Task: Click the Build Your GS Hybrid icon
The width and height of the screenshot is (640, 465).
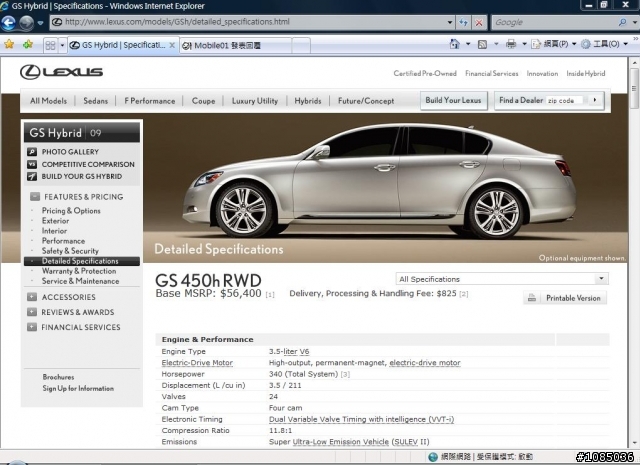Action: click(x=32, y=176)
